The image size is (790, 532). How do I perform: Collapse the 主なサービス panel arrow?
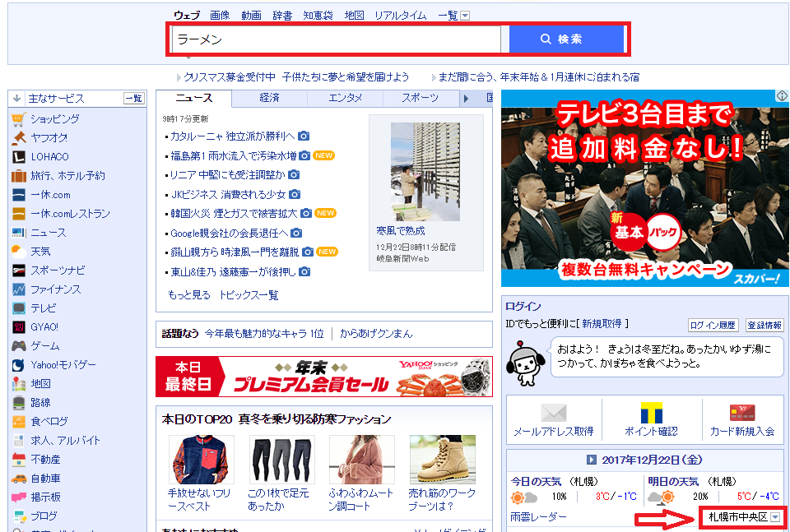point(16,98)
